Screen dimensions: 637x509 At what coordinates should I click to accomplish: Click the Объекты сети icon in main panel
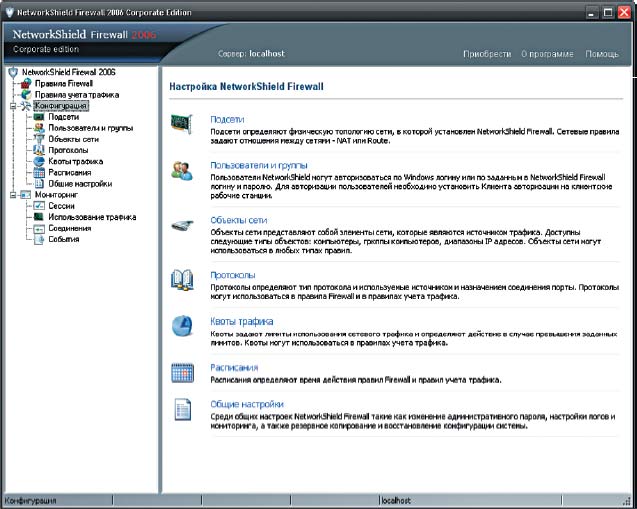click(182, 225)
